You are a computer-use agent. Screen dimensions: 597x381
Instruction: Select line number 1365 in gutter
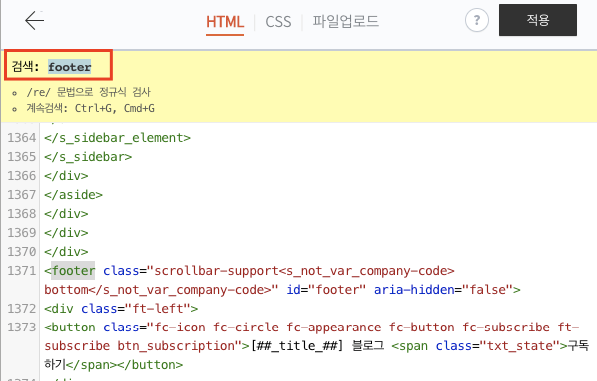(22, 157)
